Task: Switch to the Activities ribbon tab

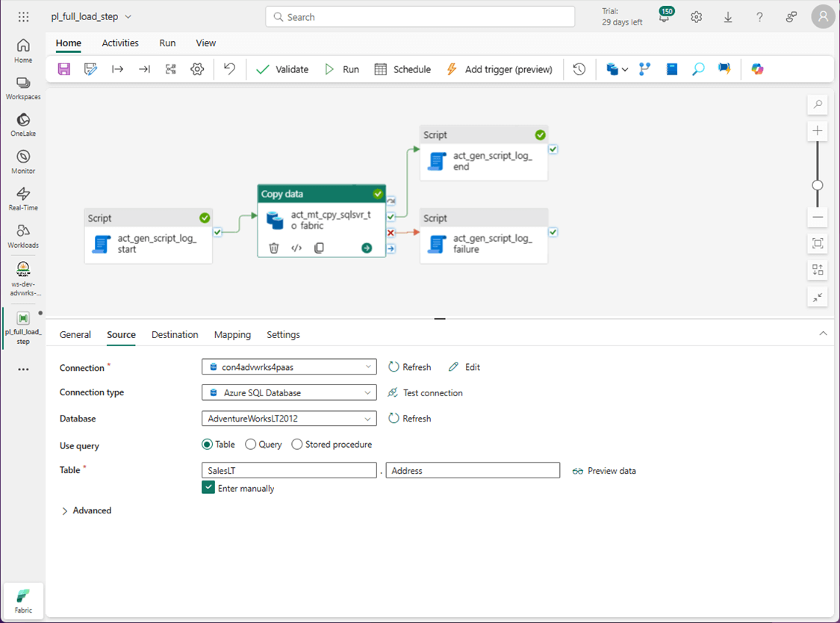Action: [x=120, y=43]
